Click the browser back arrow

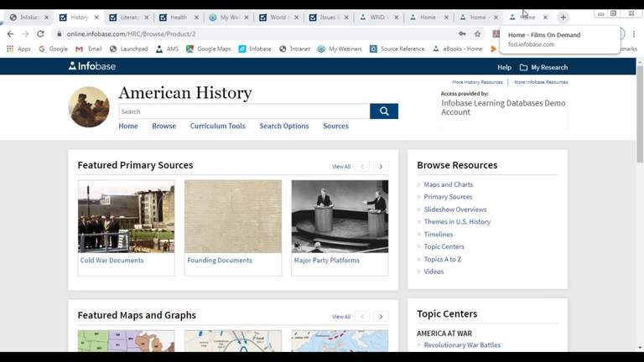tap(10, 34)
